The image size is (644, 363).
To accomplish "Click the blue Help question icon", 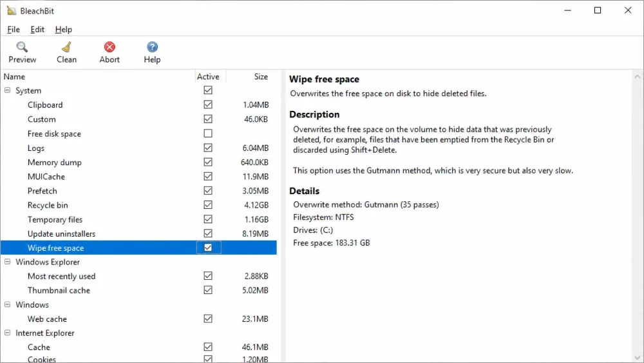I will (x=152, y=47).
